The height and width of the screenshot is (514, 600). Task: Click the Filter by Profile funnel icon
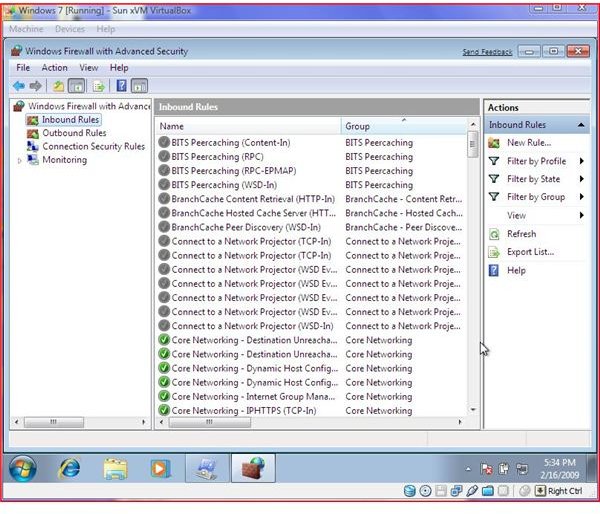point(494,161)
